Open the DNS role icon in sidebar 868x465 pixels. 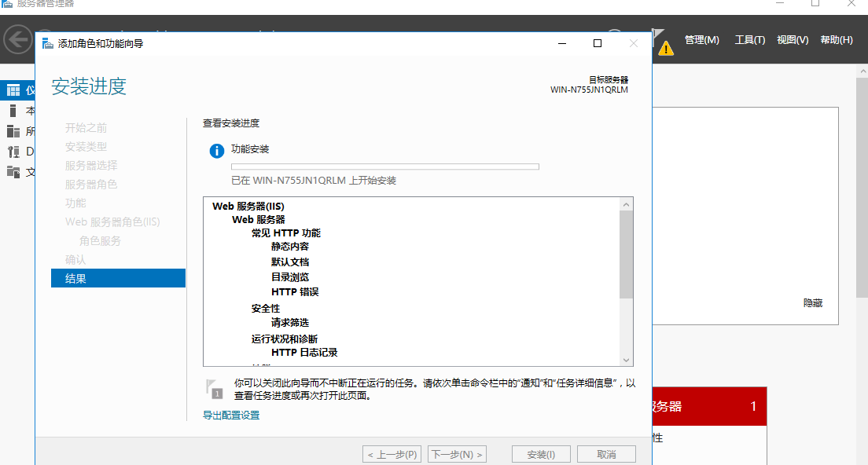pyautogui.click(x=13, y=152)
